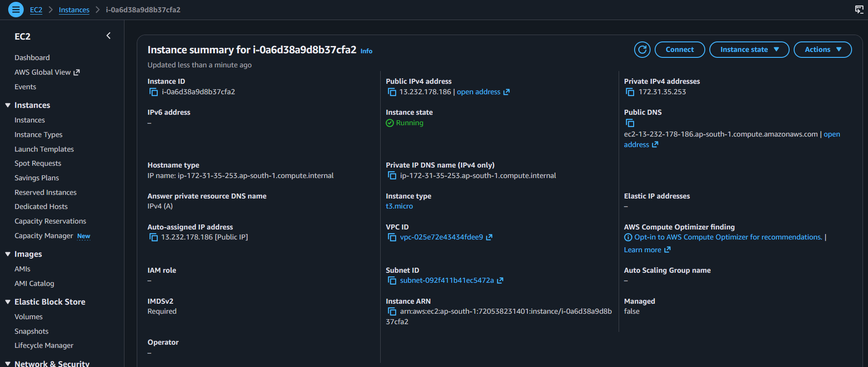This screenshot has width=868, height=367.
Task: Click 'open address' next to Public IPv4
Action: pyautogui.click(x=479, y=92)
